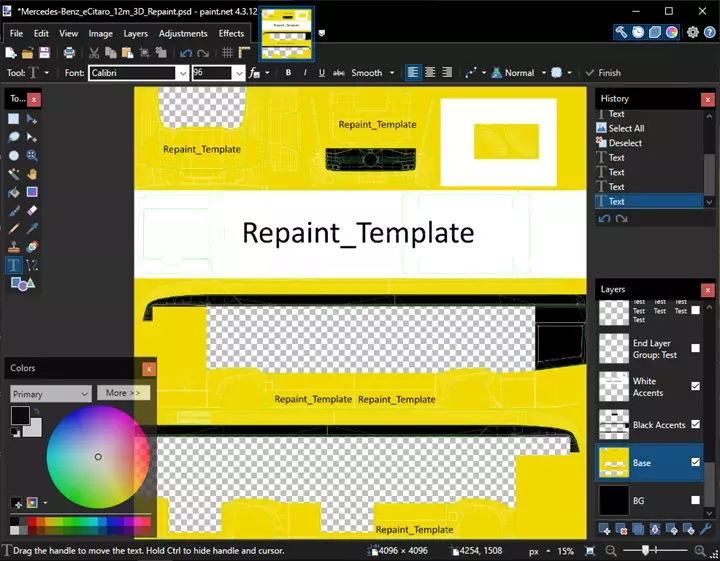Expand the font size dropdown

[x=239, y=73]
